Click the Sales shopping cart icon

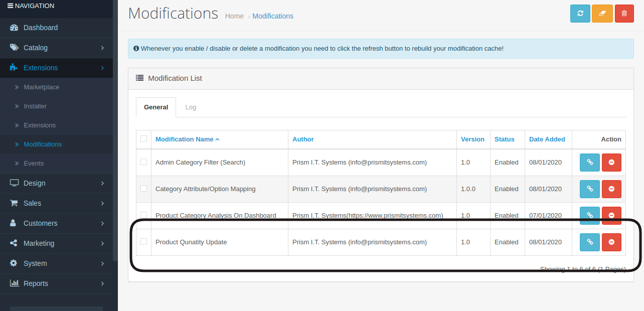coord(14,203)
